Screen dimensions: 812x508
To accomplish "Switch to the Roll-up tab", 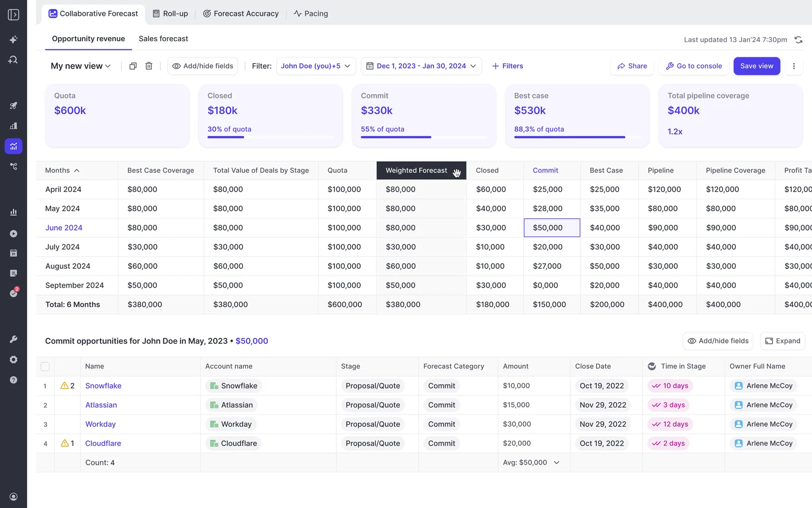I will (x=171, y=14).
